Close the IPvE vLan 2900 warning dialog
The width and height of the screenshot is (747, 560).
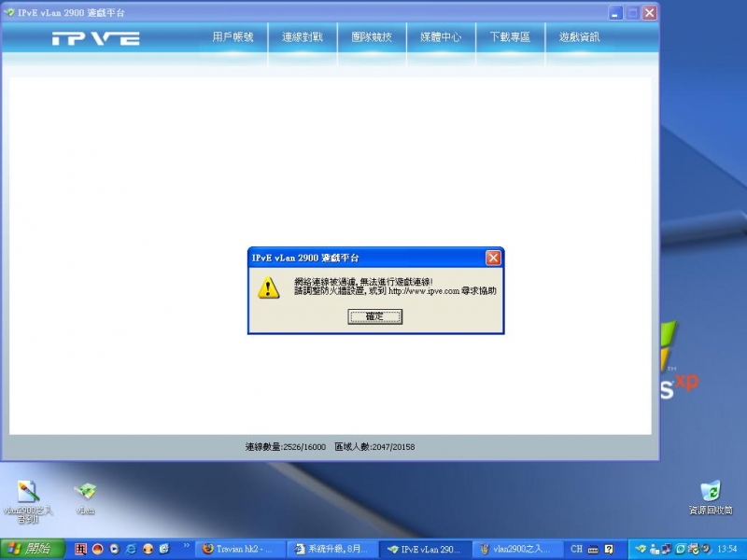point(493,258)
